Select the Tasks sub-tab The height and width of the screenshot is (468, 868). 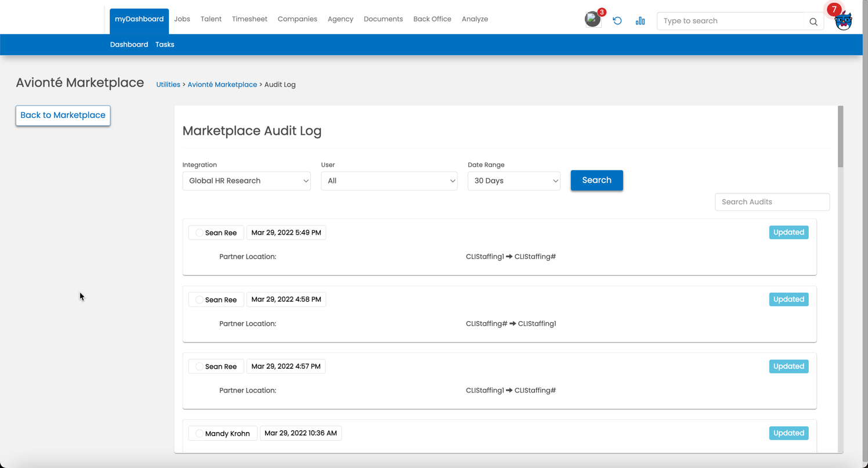[x=165, y=45]
